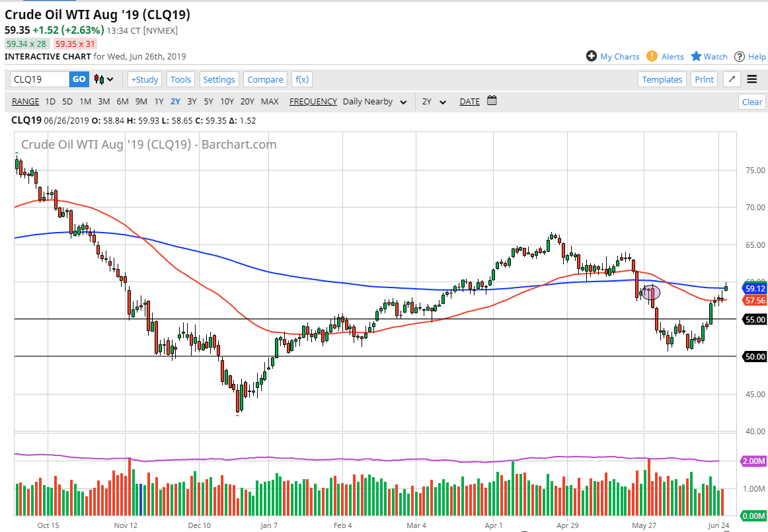
Task: Expand the chart type selector chevron
Action: (x=110, y=79)
